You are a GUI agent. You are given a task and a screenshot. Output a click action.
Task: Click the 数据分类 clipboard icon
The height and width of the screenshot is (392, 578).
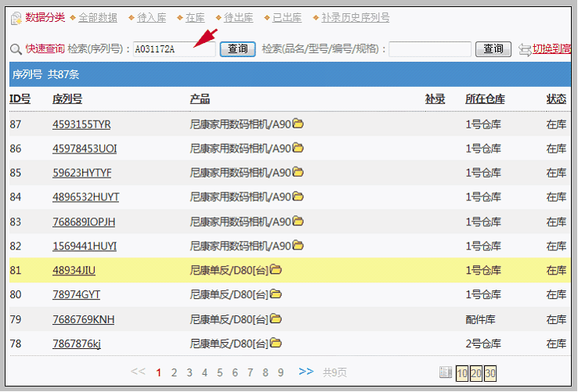point(16,18)
